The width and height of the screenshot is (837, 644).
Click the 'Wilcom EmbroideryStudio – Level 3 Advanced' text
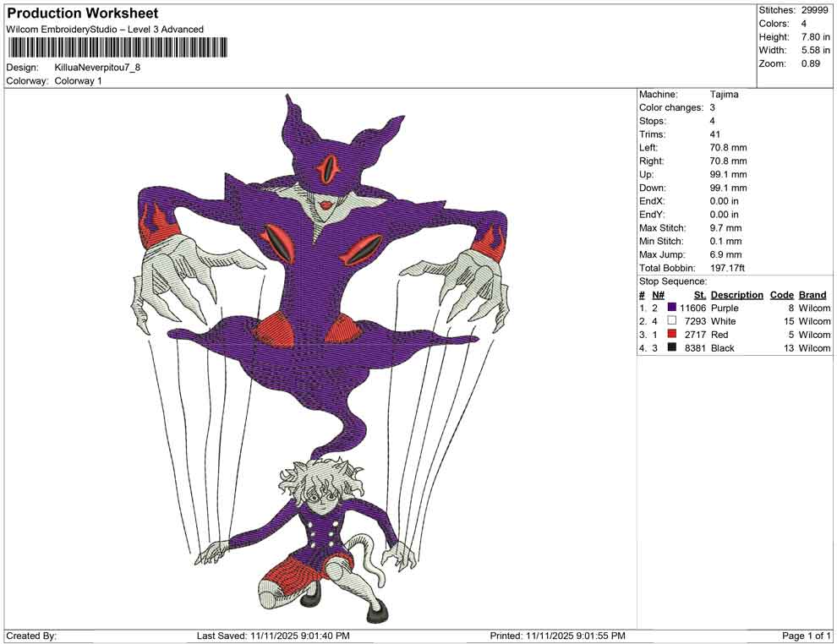coord(105,30)
